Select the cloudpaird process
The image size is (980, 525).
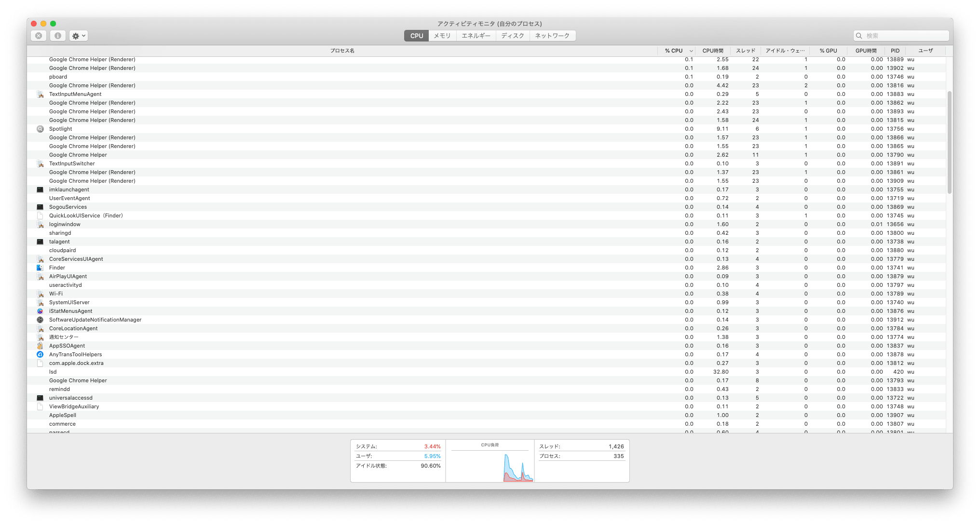click(x=487, y=250)
